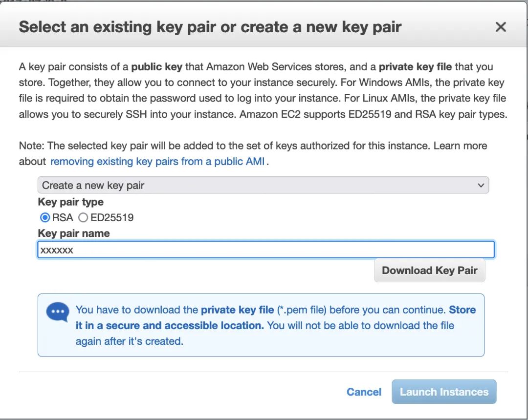This screenshot has height=420, width=528.
Task: Click the dialog title heading text
Action: (x=210, y=27)
